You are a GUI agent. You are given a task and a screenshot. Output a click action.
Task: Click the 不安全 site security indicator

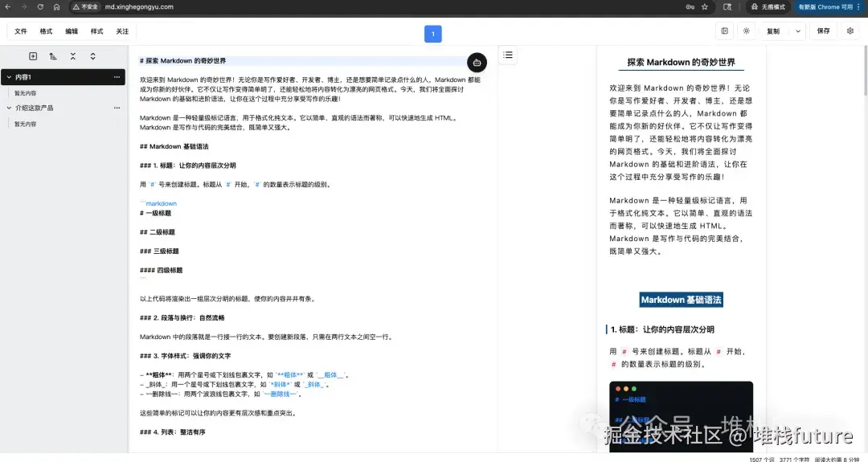(85, 6)
